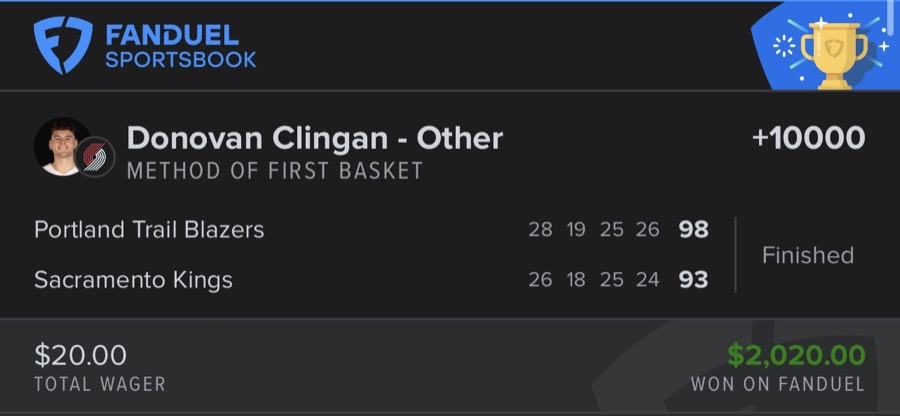The width and height of the screenshot is (900, 416).
Task: Click the Blazers final score of 98
Action: pyautogui.click(x=693, y=230)
